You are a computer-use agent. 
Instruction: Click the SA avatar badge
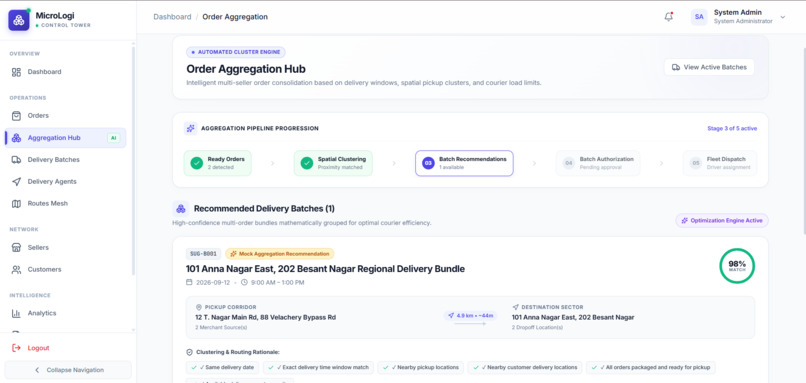[x=699, y=17]
